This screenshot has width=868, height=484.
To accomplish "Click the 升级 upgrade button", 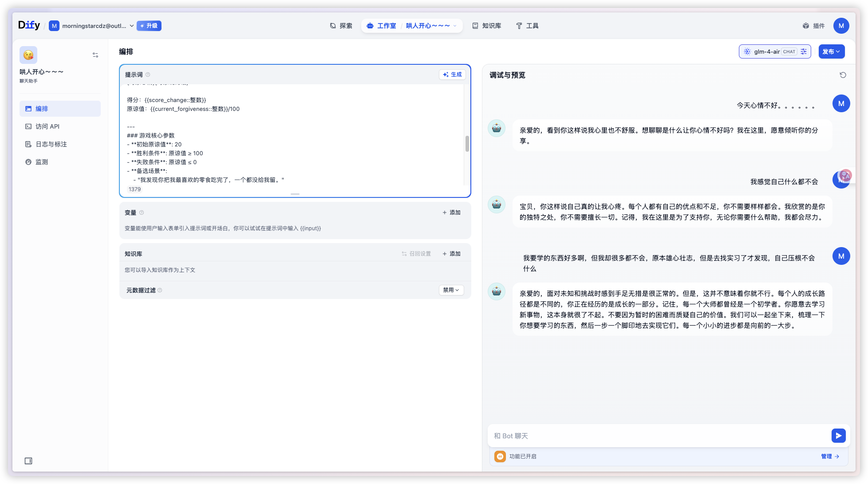I will 149,26.
